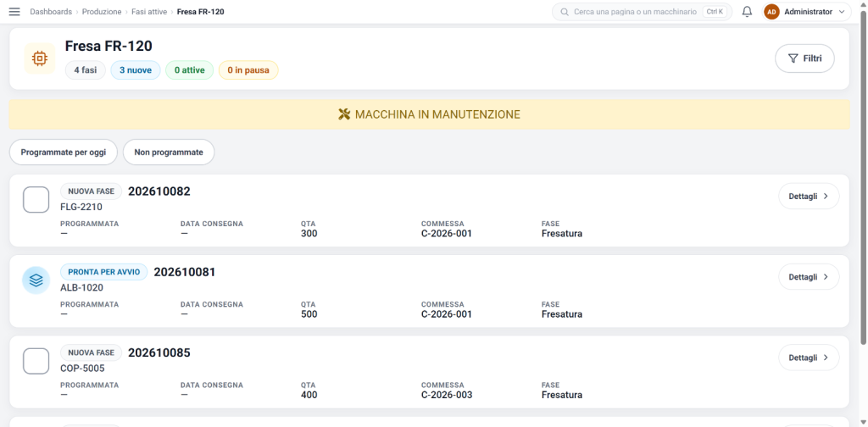
Task: Click quantity value 400
Action: [x=309, y=395]
